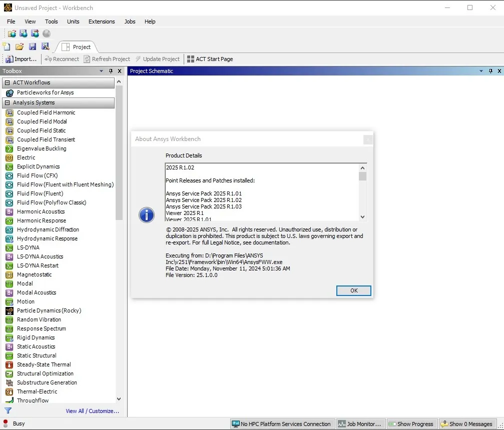Image resolution: width=504 pixels, height=430 pixels.
Task: Open the Tools menu
Action: pos(52,21)
